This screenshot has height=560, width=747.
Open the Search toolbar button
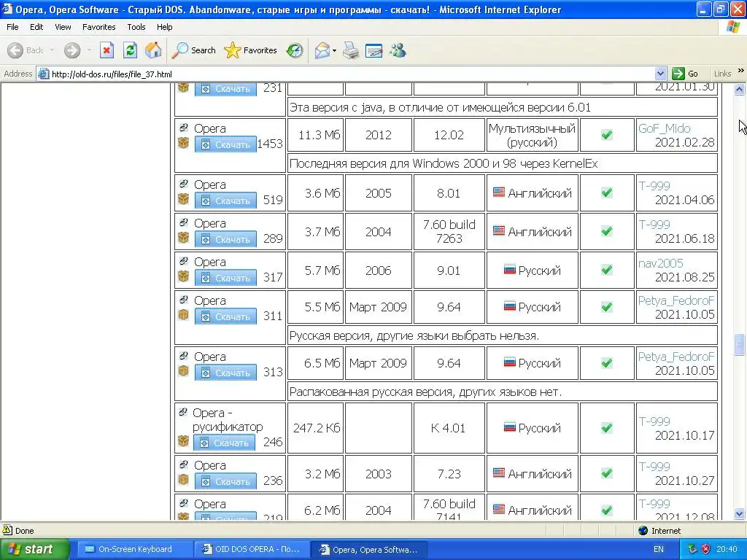(194, 50)
